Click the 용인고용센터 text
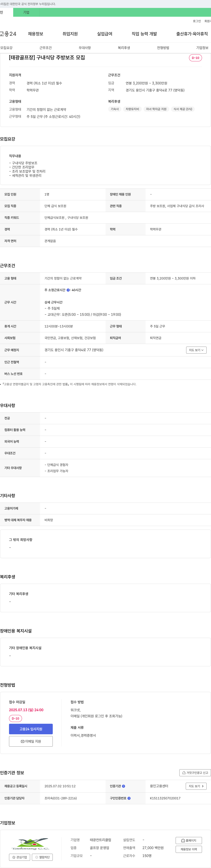This screenshot has height=868, width=211. [159, 786]
